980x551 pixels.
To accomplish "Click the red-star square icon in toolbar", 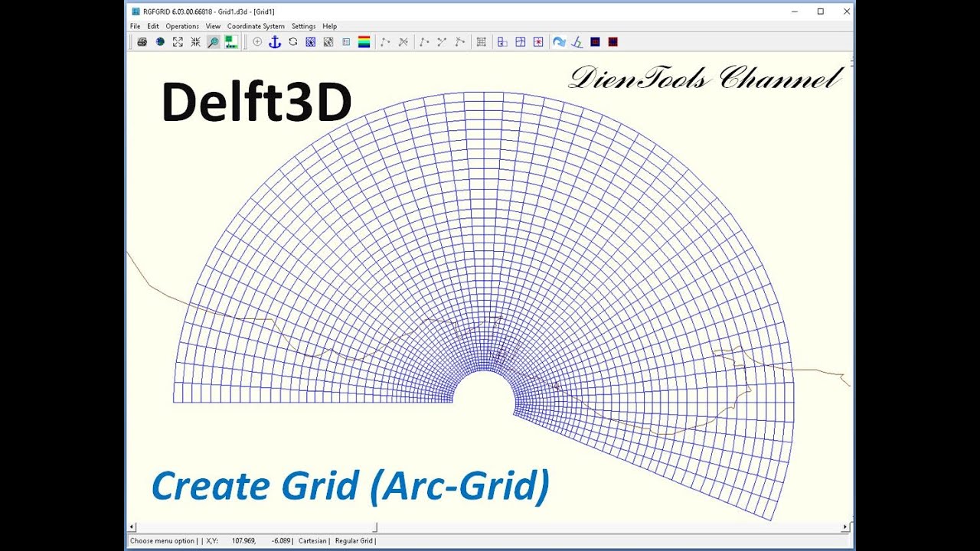I will click(x=538, y=42).
